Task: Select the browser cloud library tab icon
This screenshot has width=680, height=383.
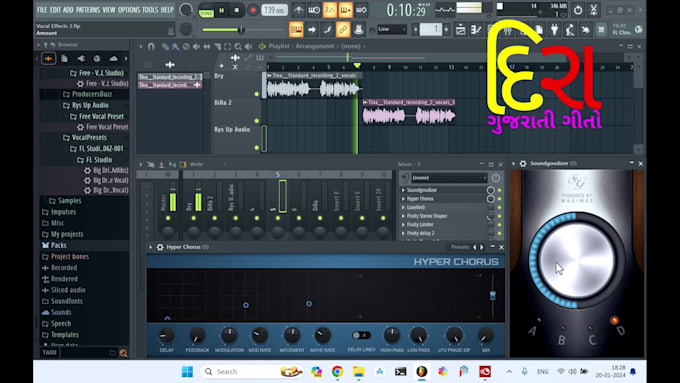Action: point(113,58)
